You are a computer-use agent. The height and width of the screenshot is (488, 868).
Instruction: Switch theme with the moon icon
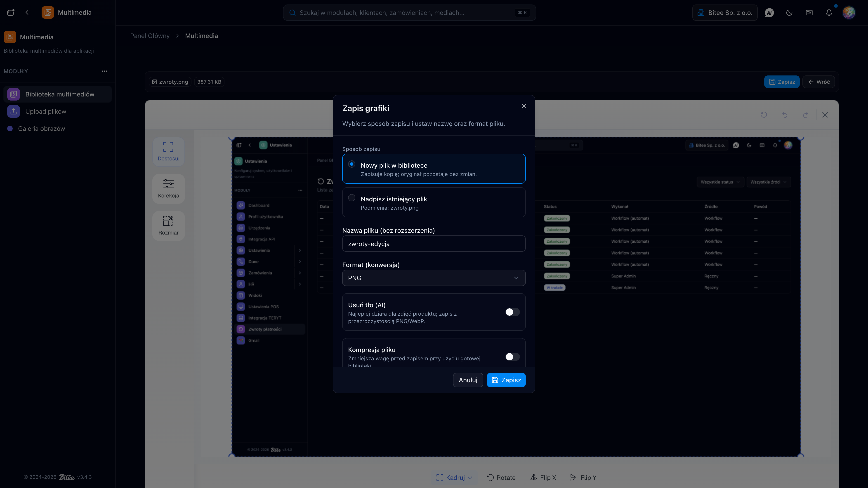[789, 13]
